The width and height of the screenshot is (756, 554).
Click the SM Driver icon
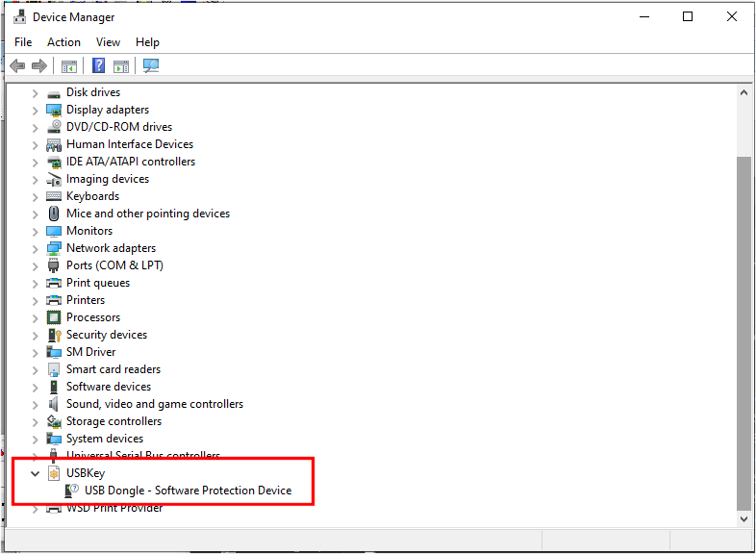coord(54,352)
